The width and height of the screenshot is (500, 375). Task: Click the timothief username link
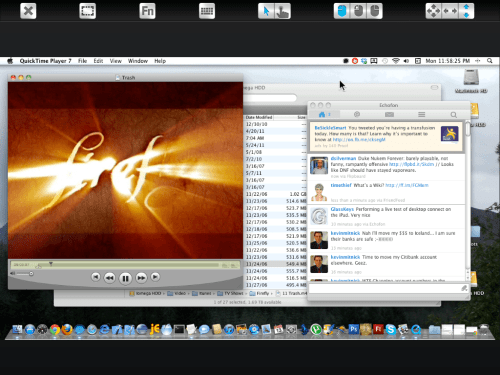point(341,185)
